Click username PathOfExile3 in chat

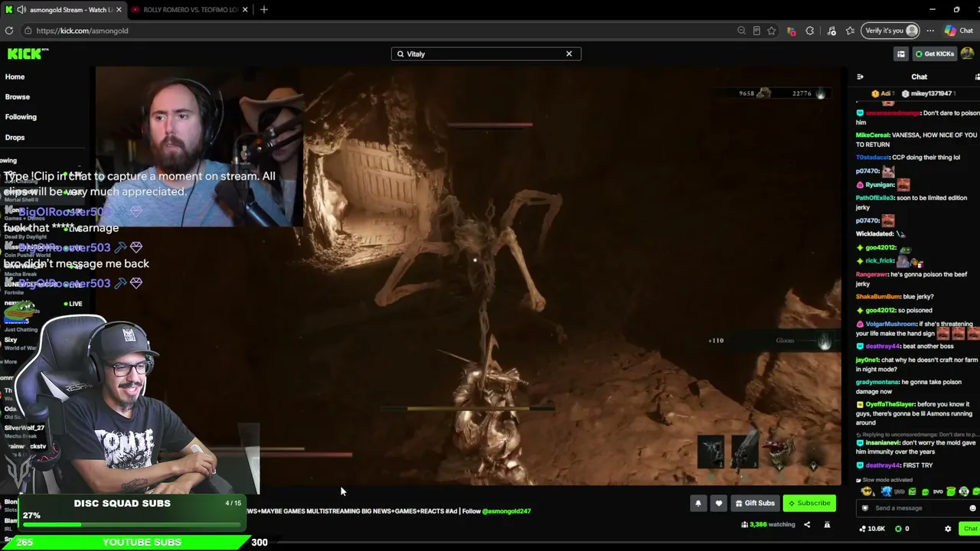click(875, 198)
